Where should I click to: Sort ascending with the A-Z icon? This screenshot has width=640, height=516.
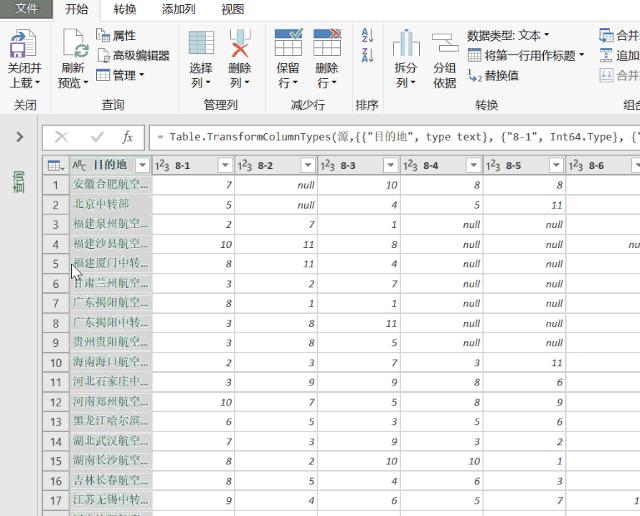tap(367, 35)
